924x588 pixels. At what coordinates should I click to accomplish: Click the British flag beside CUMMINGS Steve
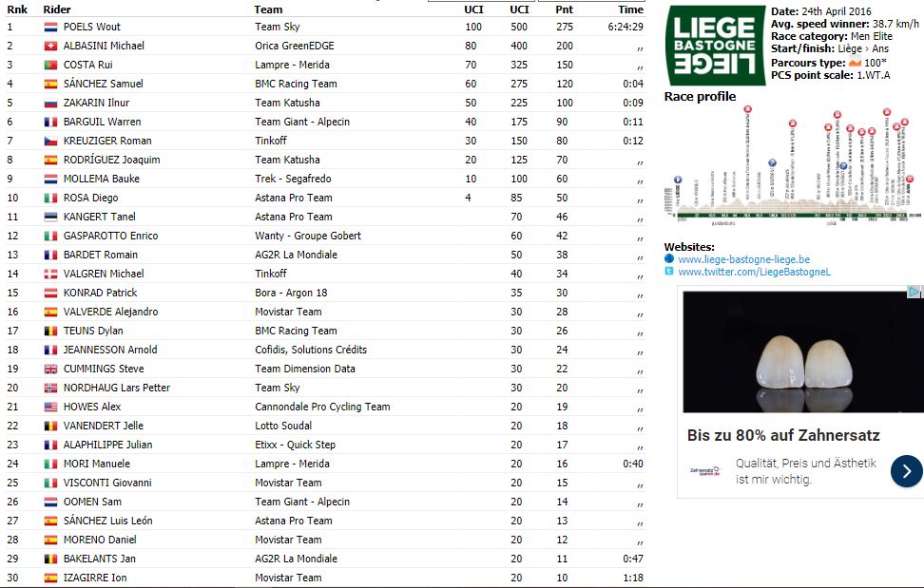coord(50,369)
